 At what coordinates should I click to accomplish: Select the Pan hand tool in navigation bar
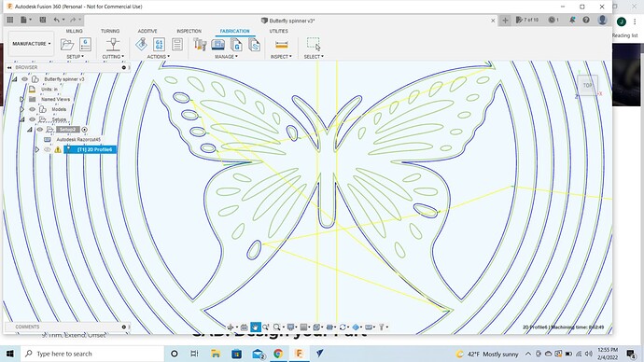pyautogui.click(x=255, y=327)
